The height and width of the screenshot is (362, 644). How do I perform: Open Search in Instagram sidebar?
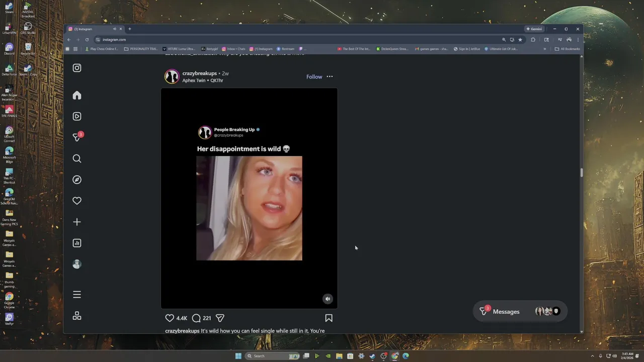pos(77,158)
